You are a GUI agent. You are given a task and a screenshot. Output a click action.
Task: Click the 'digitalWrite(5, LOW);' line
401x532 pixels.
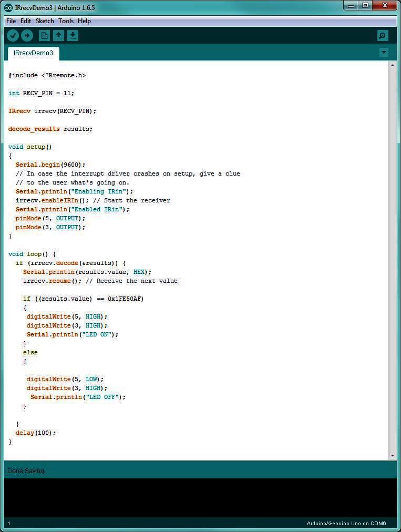[65, 380]
